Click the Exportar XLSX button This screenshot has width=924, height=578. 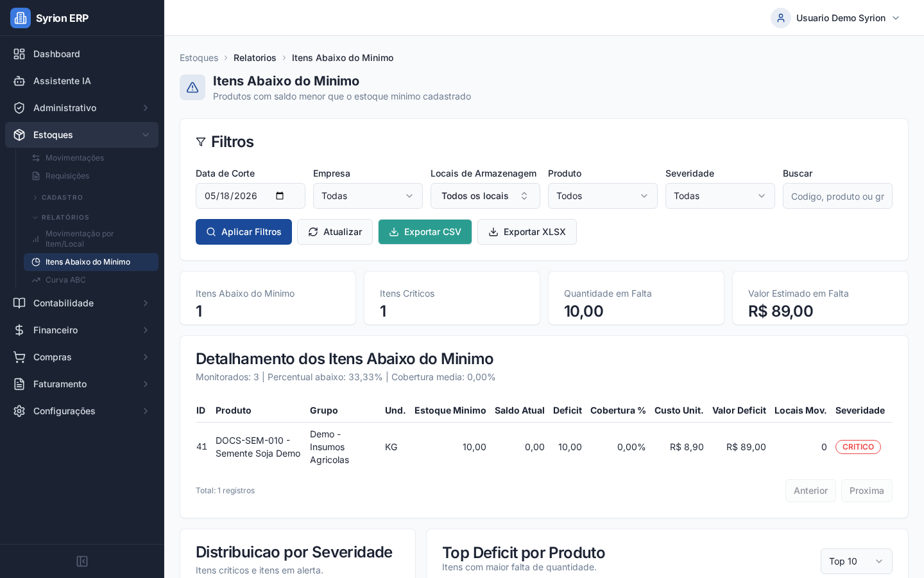click(x=527, y=232)
